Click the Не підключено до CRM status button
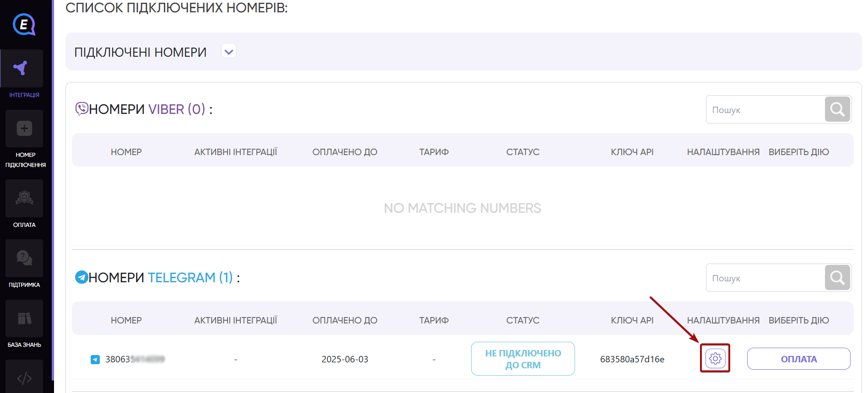Screen dimensions: 868x393 (x=523, y=359)
